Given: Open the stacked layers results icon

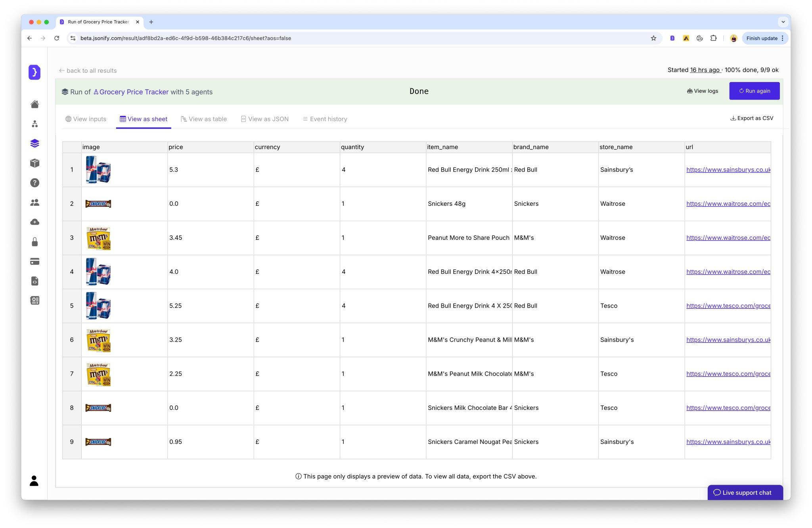Looking at the screenshot, I should tap(34, 143).
